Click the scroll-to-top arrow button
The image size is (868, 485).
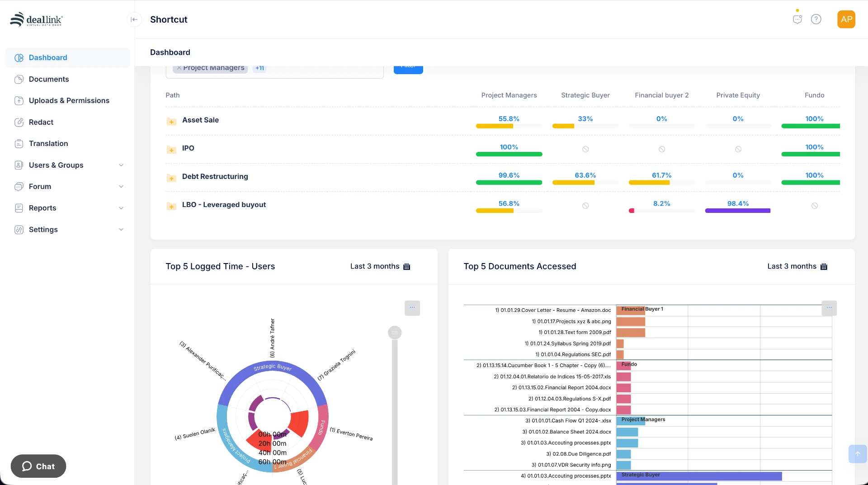tap(858, 454)
